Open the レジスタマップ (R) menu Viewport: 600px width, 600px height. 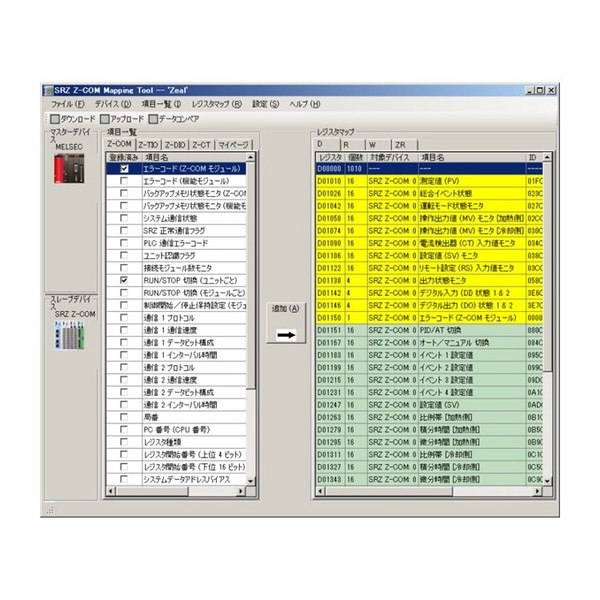[x=217, y=104]
